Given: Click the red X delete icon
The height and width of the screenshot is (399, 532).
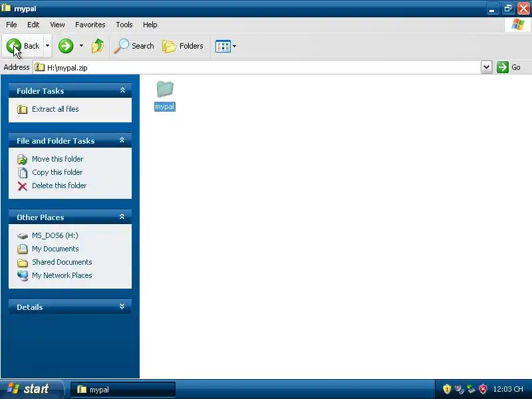Looking at the screenshot, I should point(23,186).
